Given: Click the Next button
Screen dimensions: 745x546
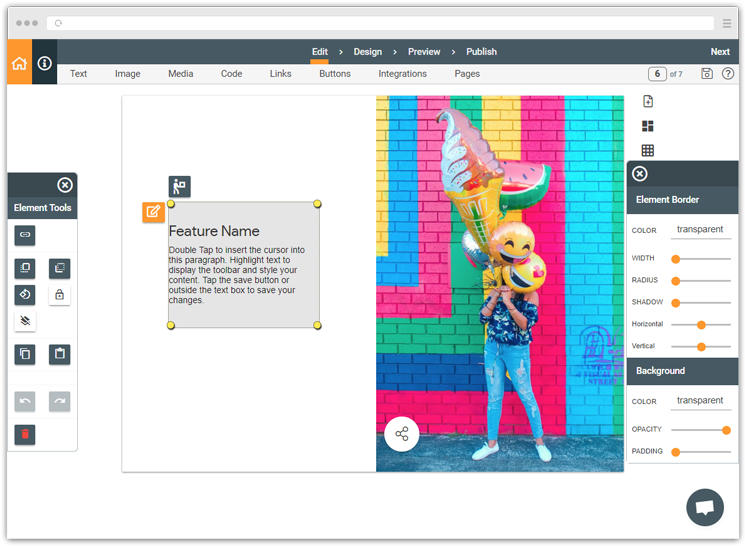Looking at the screenshot, I should pyautogui.click(x=720, y=52).
